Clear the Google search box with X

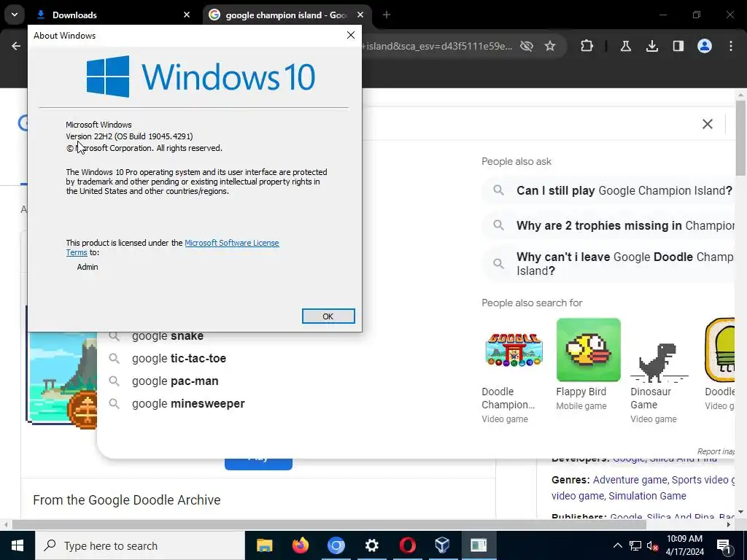coord(708,124)
